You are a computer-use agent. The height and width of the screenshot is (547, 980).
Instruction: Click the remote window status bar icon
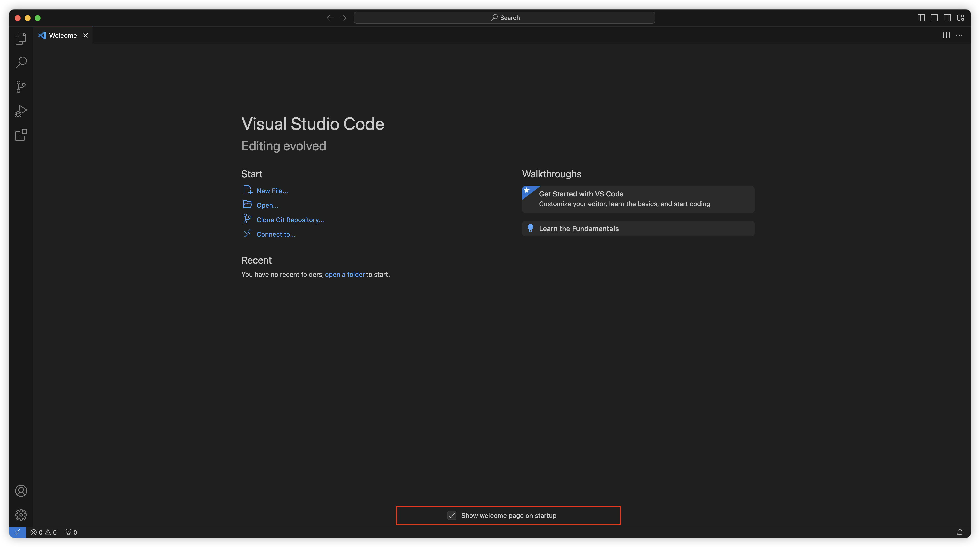[18, 532]
